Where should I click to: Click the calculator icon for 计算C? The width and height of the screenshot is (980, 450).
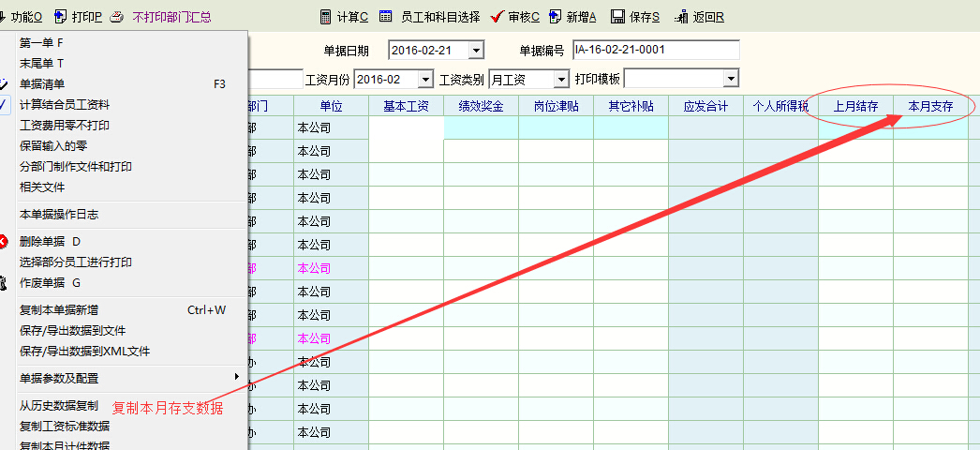coord(325,17)
